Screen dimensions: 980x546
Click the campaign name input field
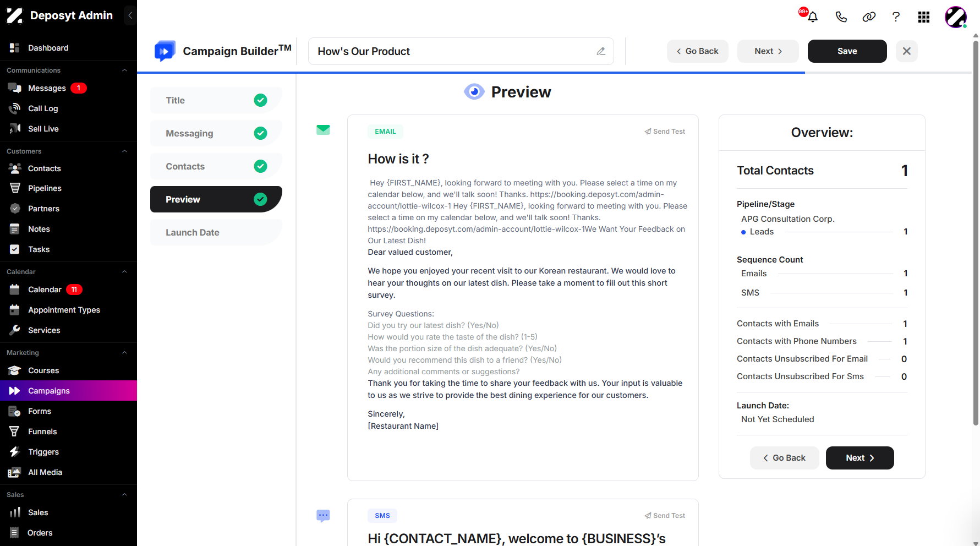[461, 51]
